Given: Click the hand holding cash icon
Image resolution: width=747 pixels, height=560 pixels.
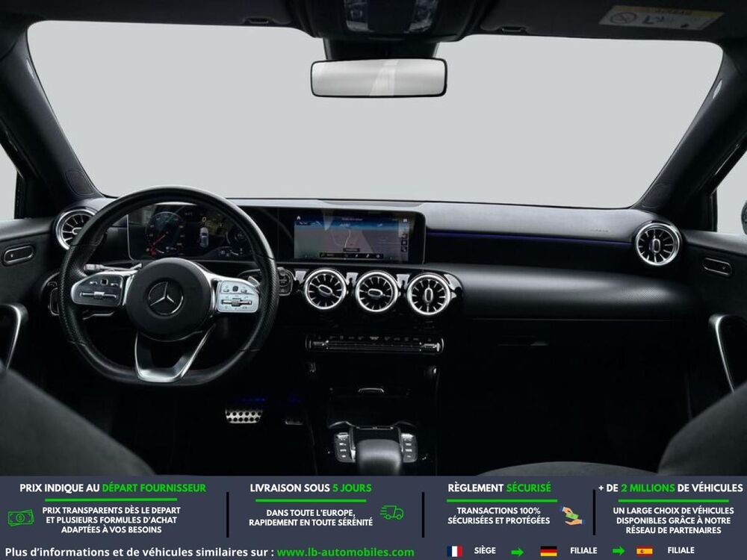Looking at the screenshot, I should click(571, 516).
